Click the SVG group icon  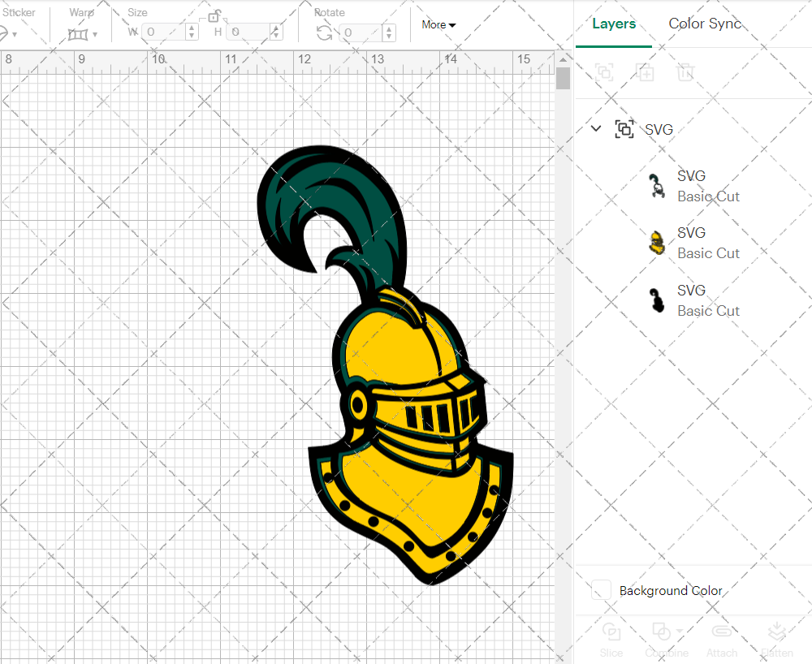coord(624,129)
